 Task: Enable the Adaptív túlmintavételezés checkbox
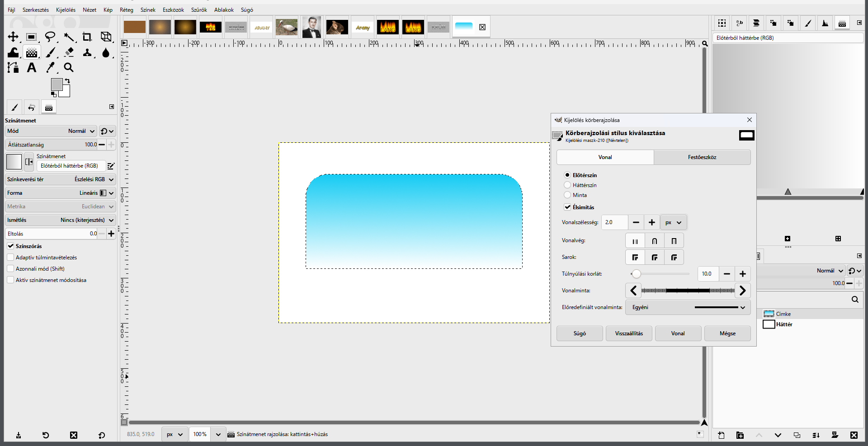pyautogui.click(x=10, y=257)
